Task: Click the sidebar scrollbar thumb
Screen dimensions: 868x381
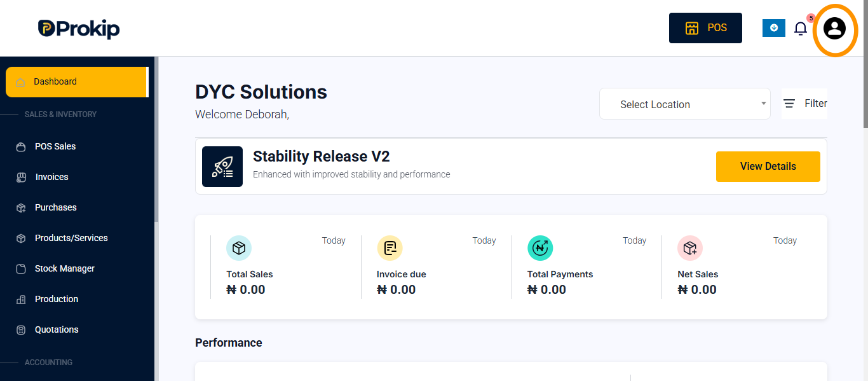Action: point(156,139)
